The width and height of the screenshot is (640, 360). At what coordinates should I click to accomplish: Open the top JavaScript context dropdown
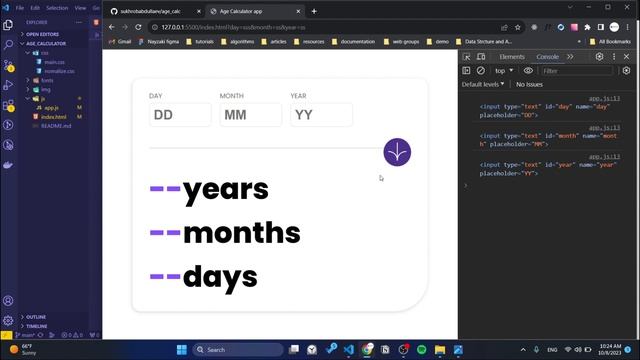point(504,71)
